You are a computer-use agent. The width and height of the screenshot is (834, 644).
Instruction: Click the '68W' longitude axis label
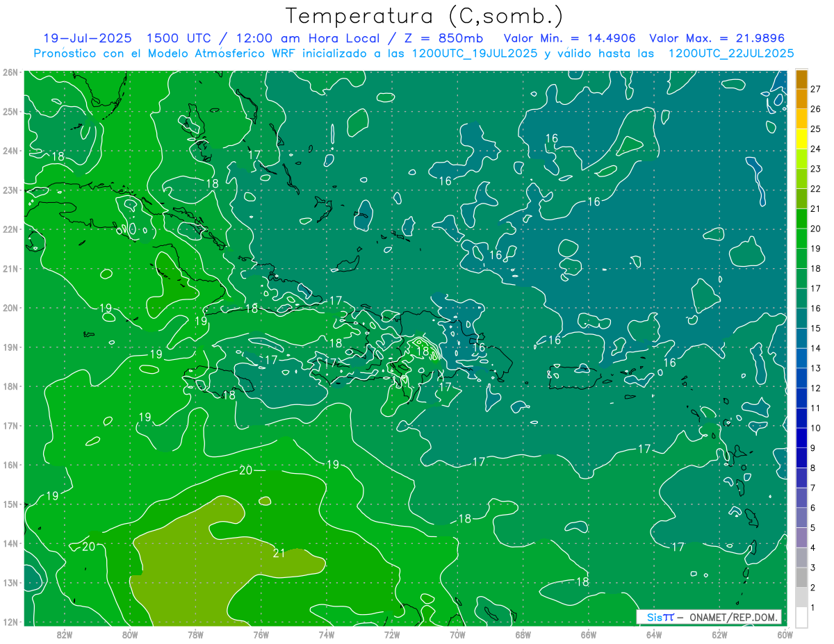tap(523, 634)
